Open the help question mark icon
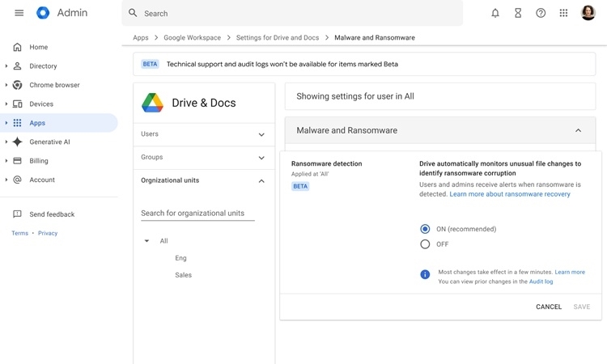Screen dimensions: 607x364 541,13
